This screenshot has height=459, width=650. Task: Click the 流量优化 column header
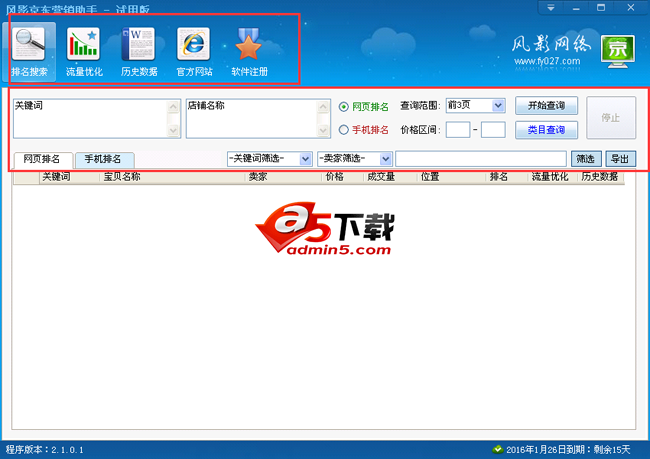point(552,177)
